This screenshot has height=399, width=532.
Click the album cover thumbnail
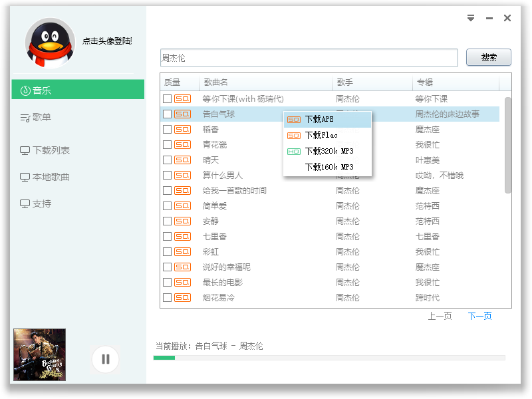39,354
